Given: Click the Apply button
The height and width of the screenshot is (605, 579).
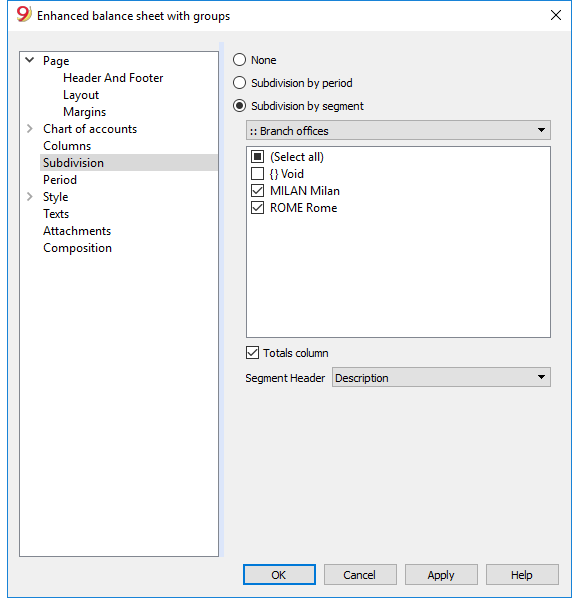Looking at the screenshot, I should coord(441,575).
